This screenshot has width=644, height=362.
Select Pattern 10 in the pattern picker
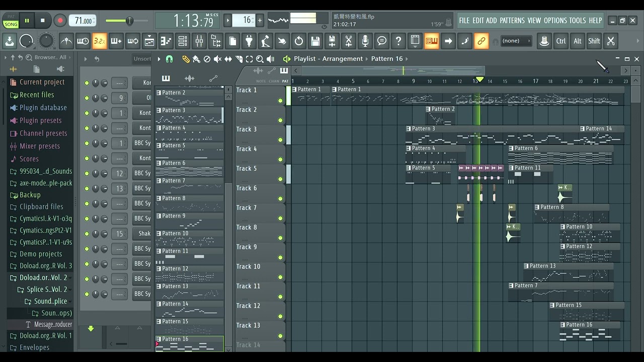pyautogui.click(x=189, y=238)
